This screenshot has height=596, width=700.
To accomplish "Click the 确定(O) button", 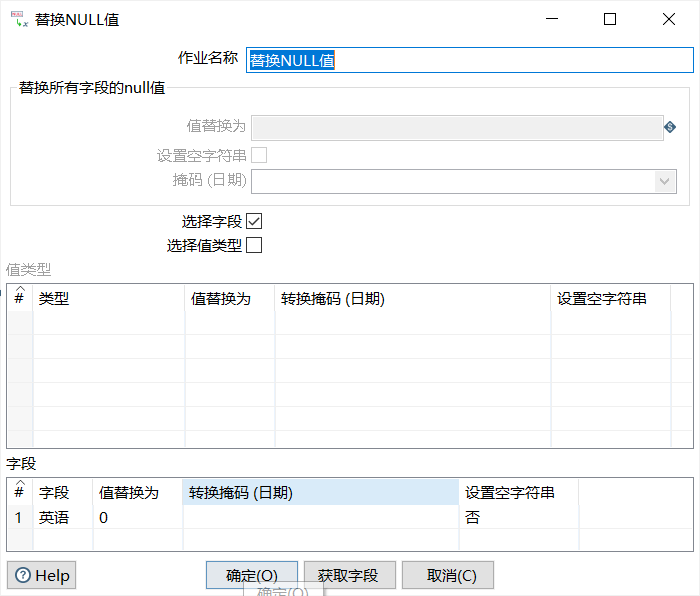I will pyautogui.click(x=252, y=575).
